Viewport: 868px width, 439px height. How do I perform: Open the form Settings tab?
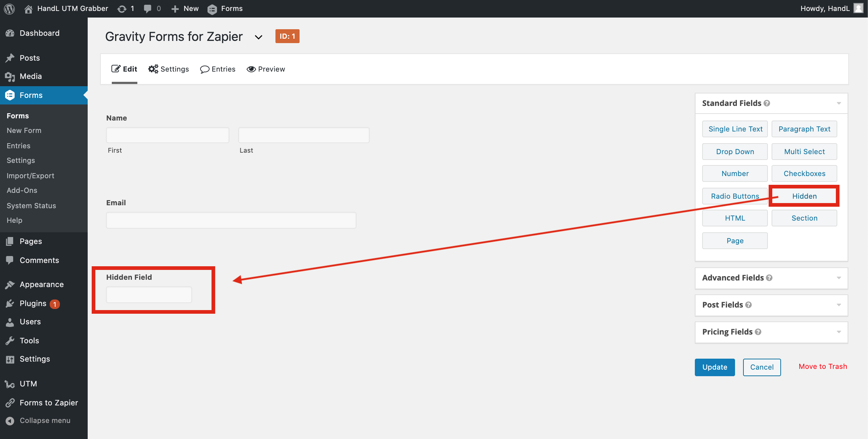[x=169, y=69]
